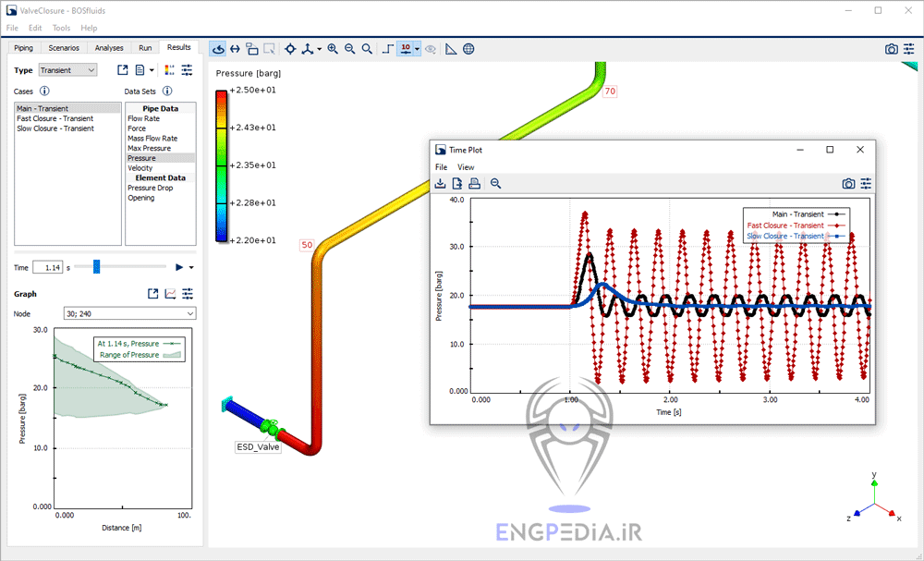The width and height of the screenshot is (924, 561).
Task: Open the Graph section plot chart icon
Action: pyautogui.click(x=170, y=294)
